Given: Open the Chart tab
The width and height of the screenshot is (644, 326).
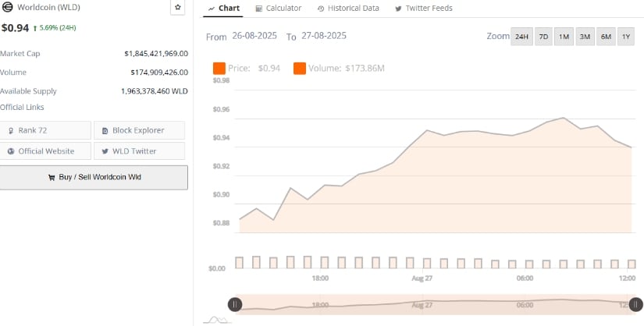Looking at the screenshot, I should point(224,9).
